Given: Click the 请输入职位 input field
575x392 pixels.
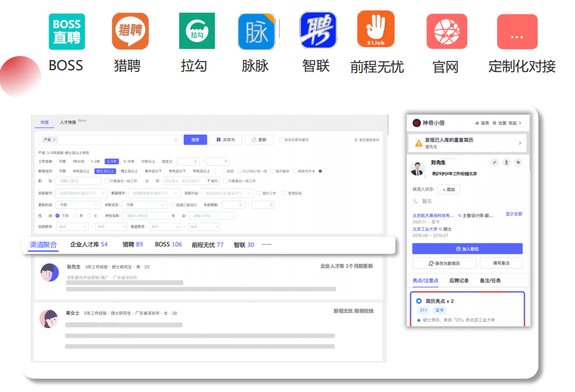Looking at the screenshot, I should pyautogui.click(x=78, y=181).
